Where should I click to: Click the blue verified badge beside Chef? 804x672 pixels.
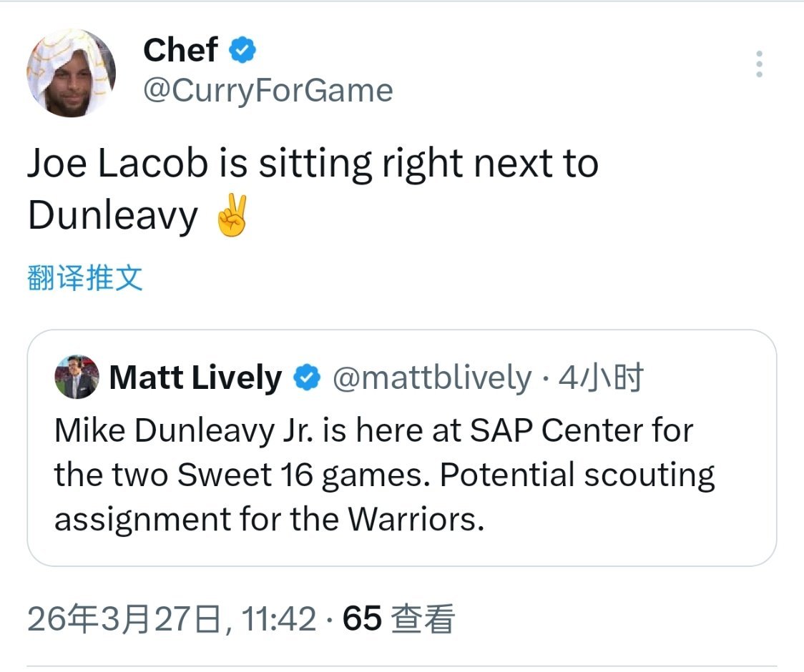(x=242, y=50)
